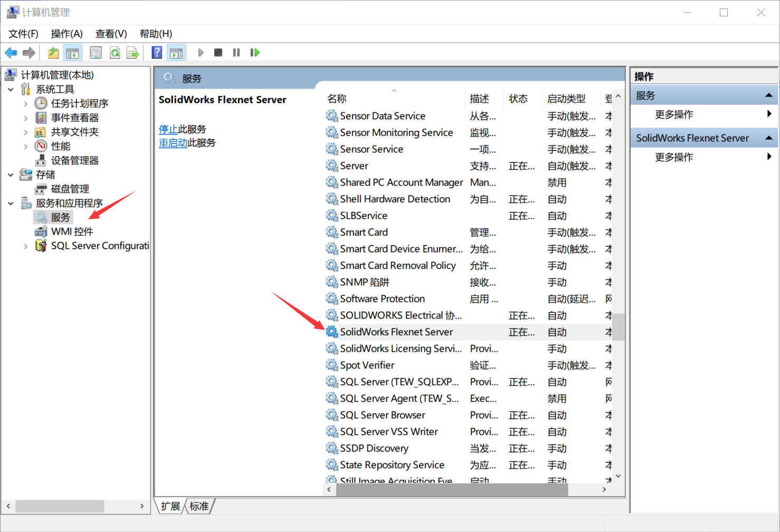Click the horizontal scrollbar thumb below the services list
Image resolution: width=780 pixels, height=532 pixels.
452,490
